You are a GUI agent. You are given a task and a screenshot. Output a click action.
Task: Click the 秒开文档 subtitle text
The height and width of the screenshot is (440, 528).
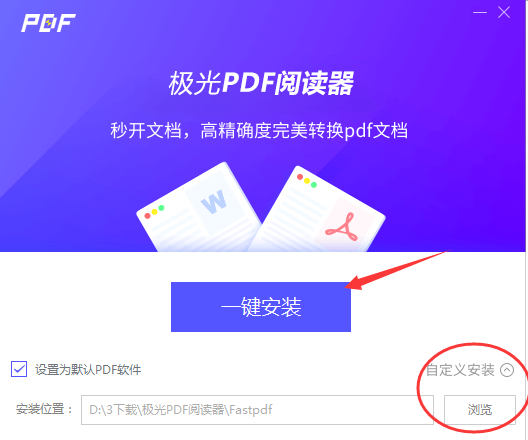(259, 130)
